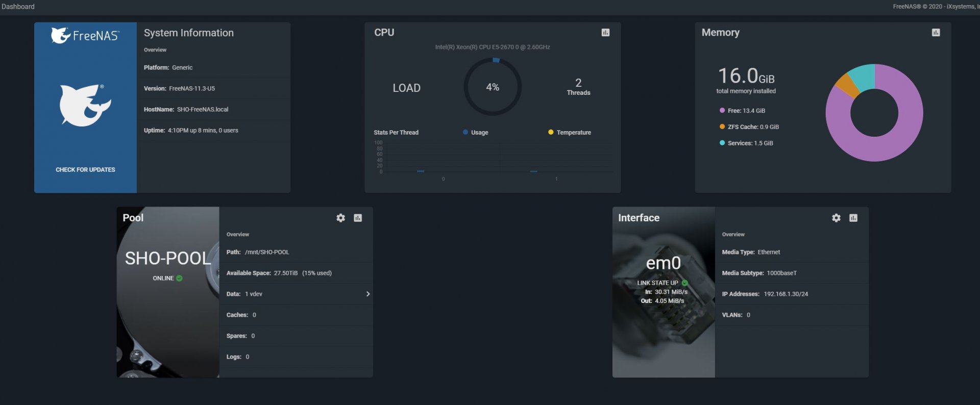Click Uptime 4:10PM up 8 mins row

point(214,130)
